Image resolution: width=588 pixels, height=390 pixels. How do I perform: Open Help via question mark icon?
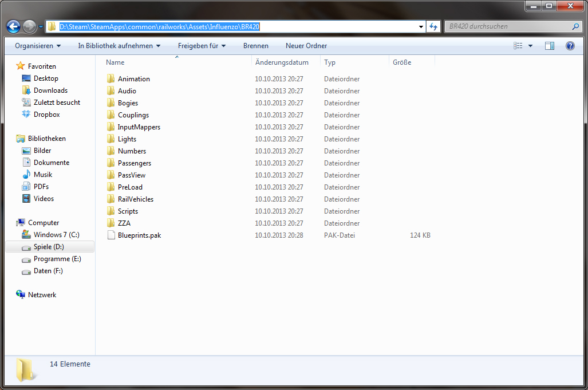coord(570,46)
